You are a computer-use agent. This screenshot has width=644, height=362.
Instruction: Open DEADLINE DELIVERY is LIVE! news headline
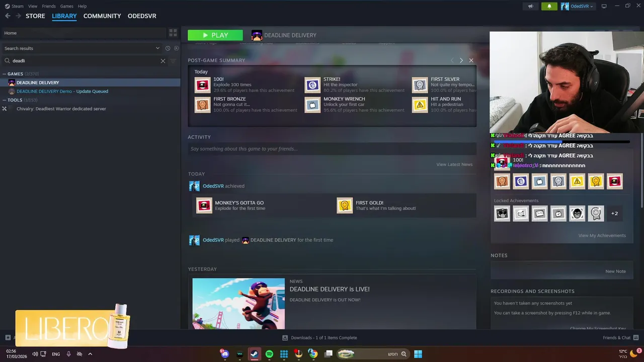pos(330,289)
